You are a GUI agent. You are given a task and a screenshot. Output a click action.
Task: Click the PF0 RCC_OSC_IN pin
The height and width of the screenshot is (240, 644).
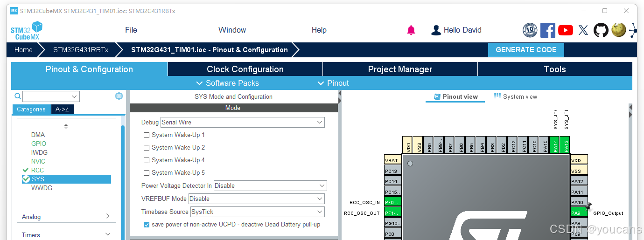pos(393,202)
